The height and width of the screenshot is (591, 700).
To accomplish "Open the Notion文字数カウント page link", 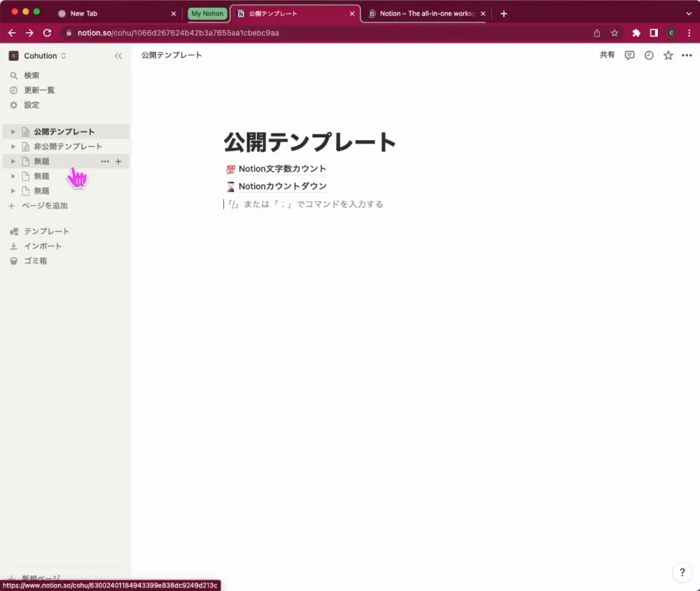I will 281,168.
